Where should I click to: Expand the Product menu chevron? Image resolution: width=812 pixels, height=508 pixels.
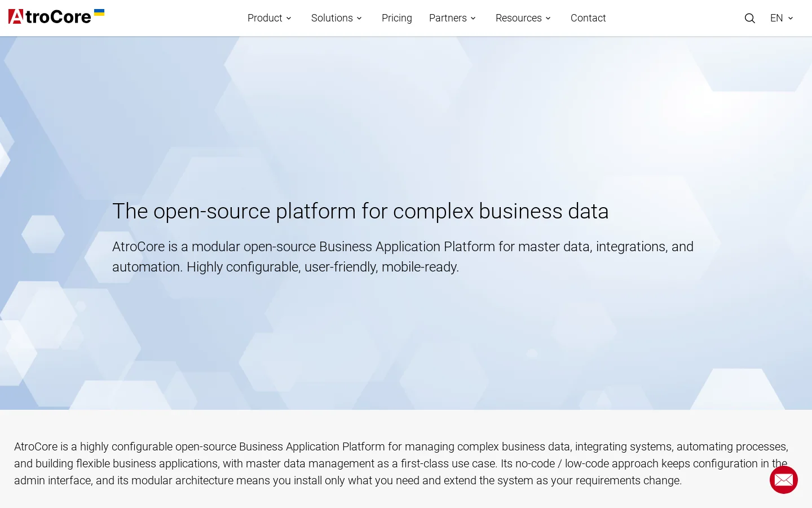click(x=289, y=18)
